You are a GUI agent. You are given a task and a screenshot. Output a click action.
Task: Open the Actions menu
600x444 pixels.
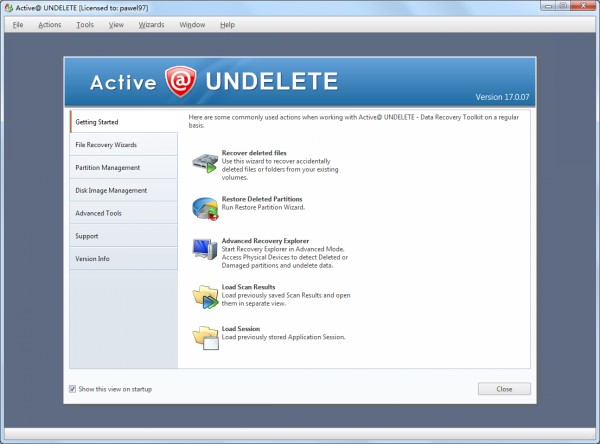pos(50,25)
